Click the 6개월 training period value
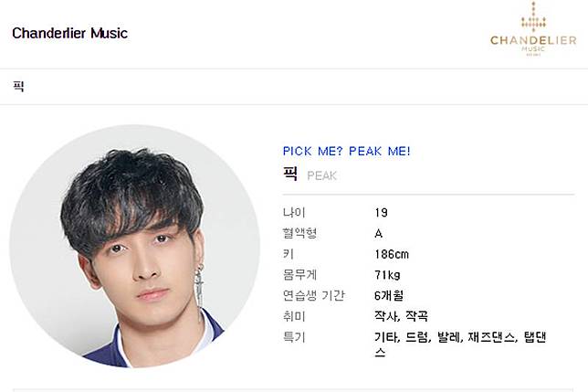This screenshot has height=392, width=588. tap(389, 295)
